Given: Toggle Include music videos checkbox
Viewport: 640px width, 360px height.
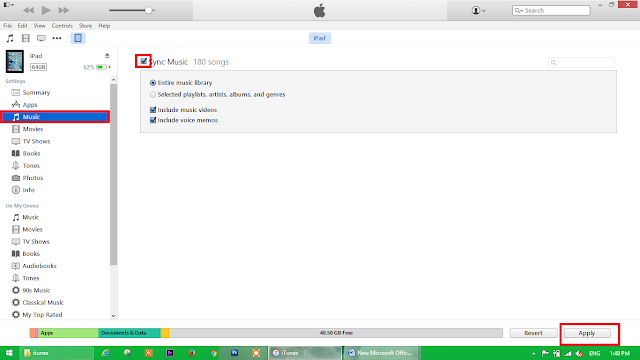Looking at the screenshot, I should coord(153,110).
